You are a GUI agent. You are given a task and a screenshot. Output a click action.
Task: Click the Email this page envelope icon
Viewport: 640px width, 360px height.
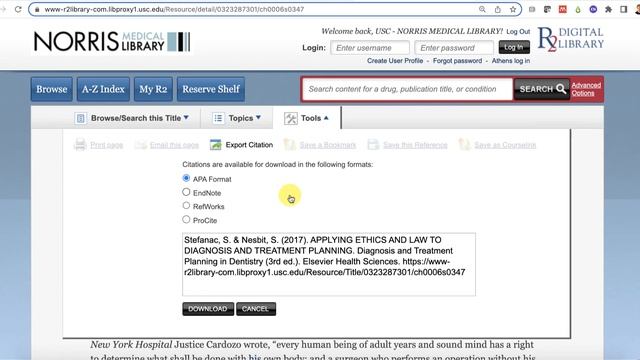[140, 145]
